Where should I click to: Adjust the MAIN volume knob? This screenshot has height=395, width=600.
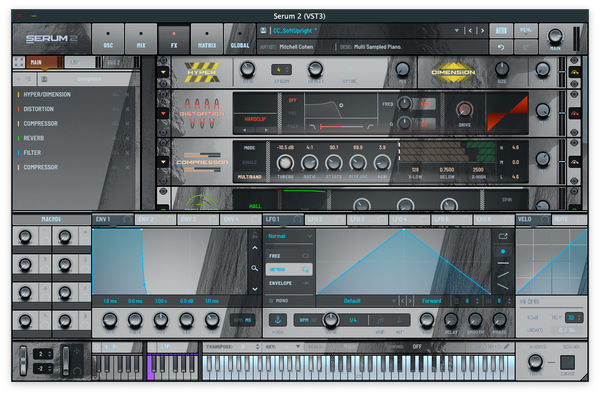coord(555,36)
